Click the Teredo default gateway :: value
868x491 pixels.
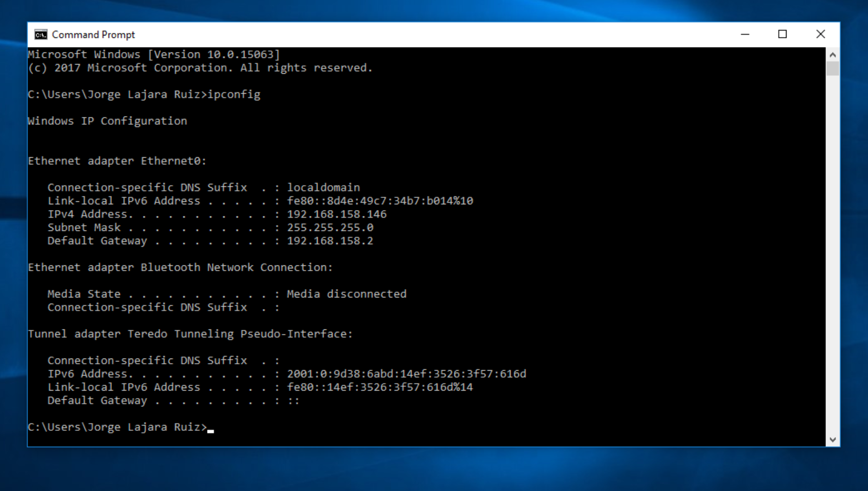point(293,401)
